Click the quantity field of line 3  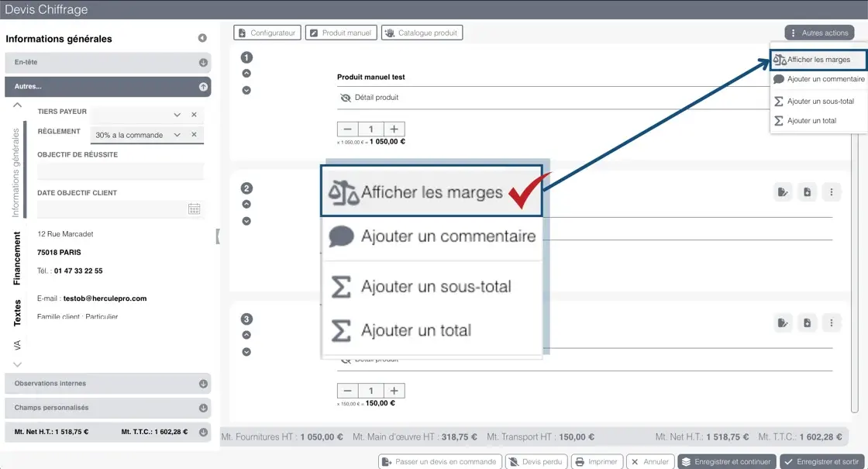[371, 391]
